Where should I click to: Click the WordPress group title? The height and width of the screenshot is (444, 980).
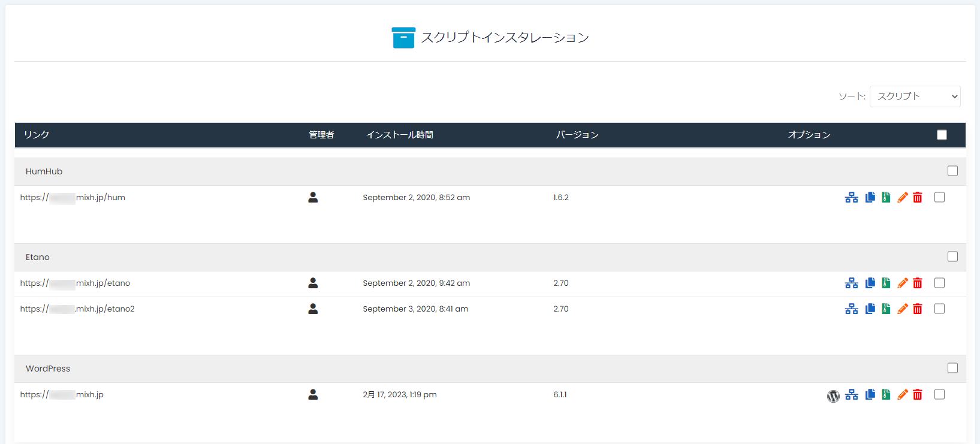pyautogui.click(x=48, y=369)
